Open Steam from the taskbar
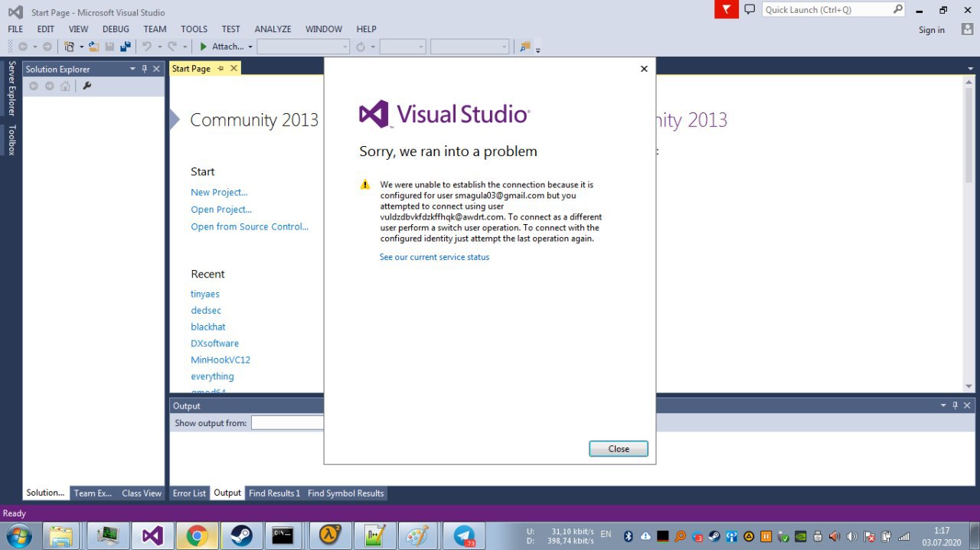This screenshot has height=550, width=980. click(x=241, y=535)
